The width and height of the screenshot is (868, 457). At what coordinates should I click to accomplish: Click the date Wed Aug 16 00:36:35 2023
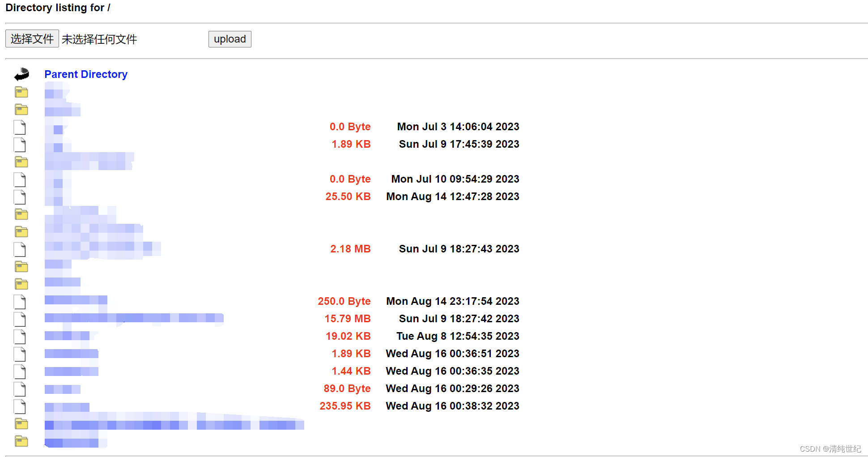452,371
